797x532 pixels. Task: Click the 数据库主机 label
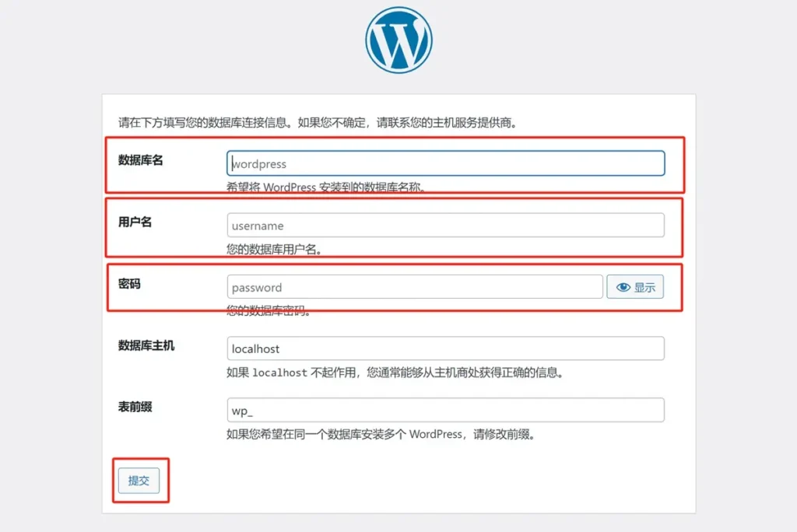(x=140, y=345)
